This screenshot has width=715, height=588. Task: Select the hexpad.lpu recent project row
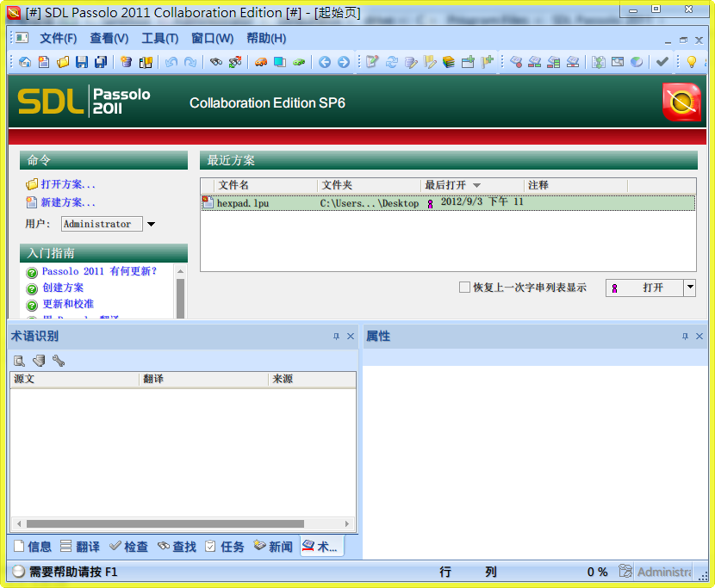[448, 203]
